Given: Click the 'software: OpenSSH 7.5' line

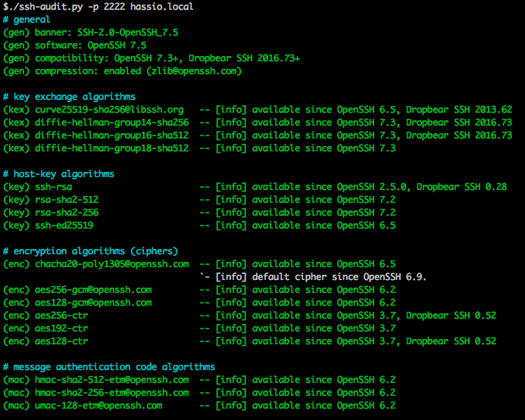Looking at the screenshot, I should (x=75, y=45).
